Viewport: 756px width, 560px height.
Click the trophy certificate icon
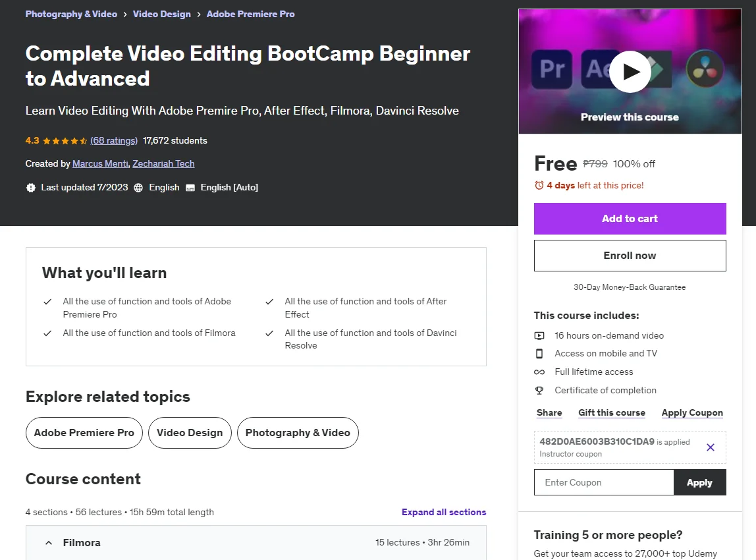click(539, 390)
